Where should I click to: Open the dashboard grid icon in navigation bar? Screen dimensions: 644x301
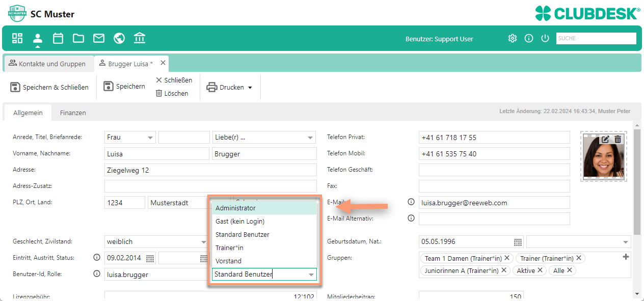tap(17, 38)
